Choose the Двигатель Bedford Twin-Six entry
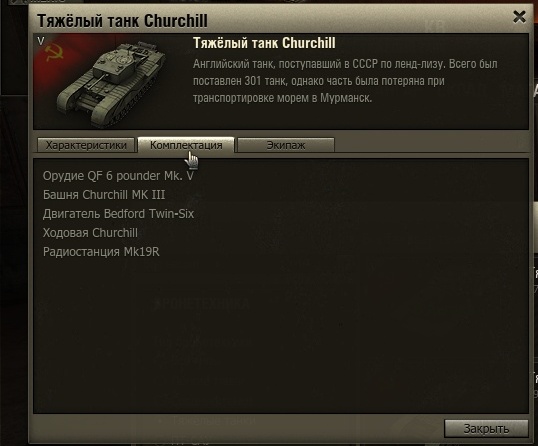This screenshot has height=446, width=538. [x=118, y=213]
